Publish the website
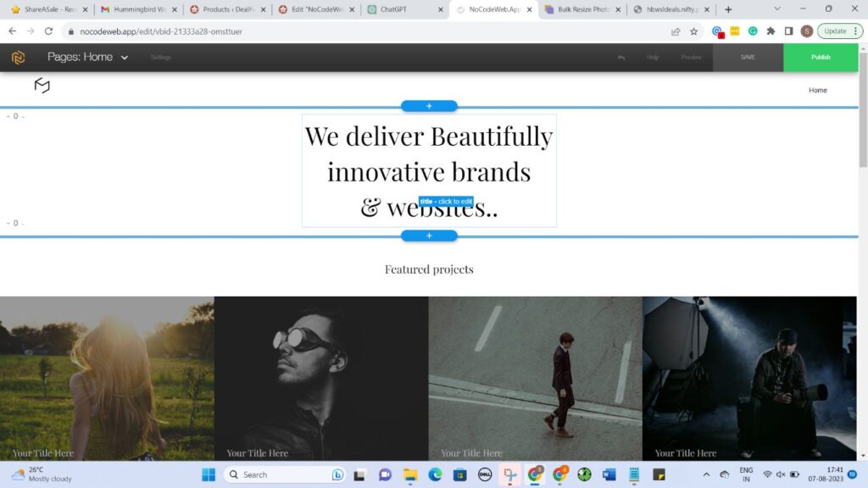868x488 pixels. point(820,57)
